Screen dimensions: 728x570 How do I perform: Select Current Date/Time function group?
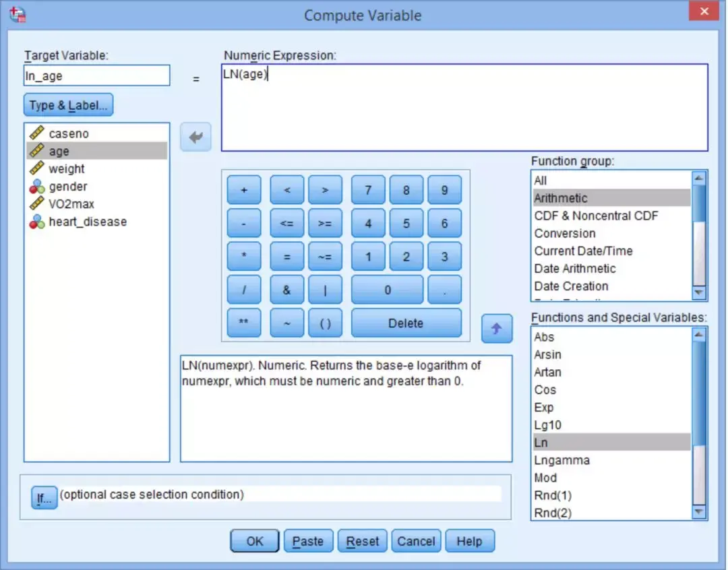click(x=611, y=251)
